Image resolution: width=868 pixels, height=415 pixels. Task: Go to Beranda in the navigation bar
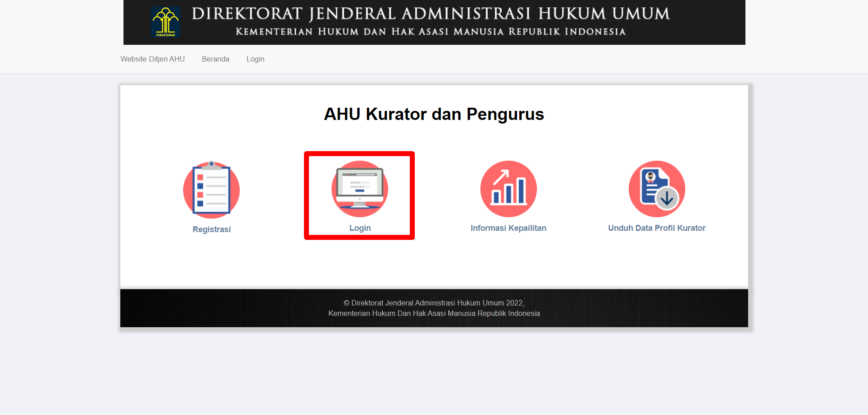pos(215,59)
